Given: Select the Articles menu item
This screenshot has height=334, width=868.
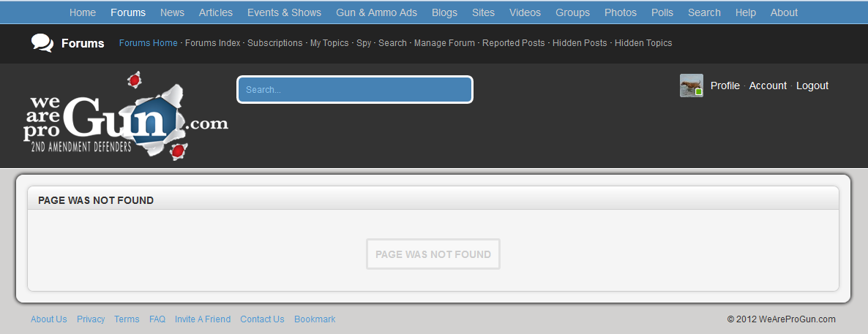Looking at the screenshot, I should (x=215, y=12).
